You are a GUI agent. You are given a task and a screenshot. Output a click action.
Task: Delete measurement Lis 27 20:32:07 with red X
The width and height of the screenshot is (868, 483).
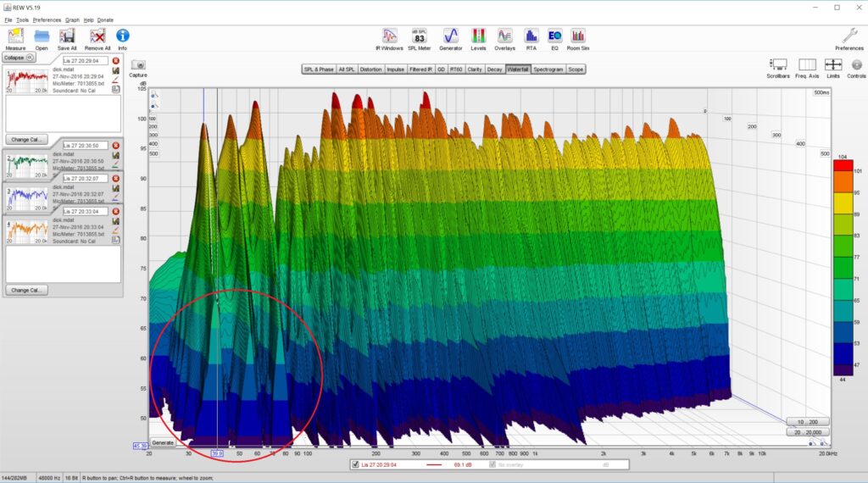(115, 179)
